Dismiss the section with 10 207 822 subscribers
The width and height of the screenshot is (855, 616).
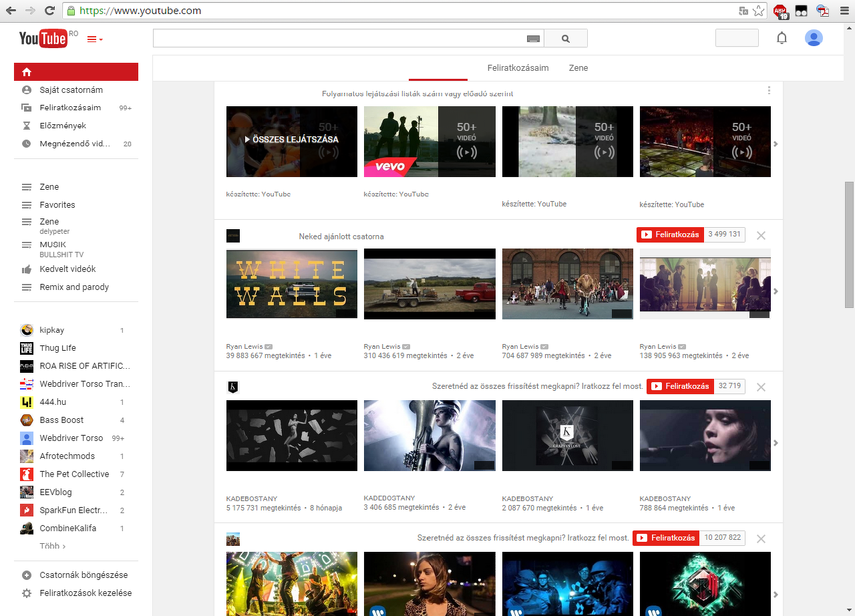click(x=761, y=538)
